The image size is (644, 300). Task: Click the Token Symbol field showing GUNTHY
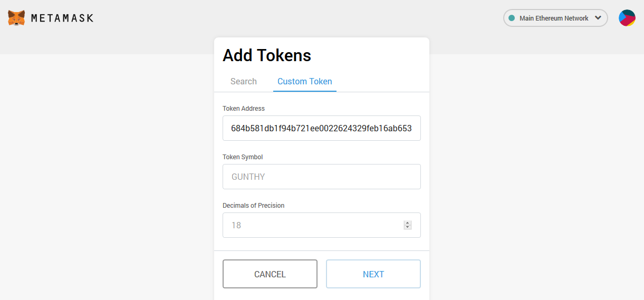[322, 177]
